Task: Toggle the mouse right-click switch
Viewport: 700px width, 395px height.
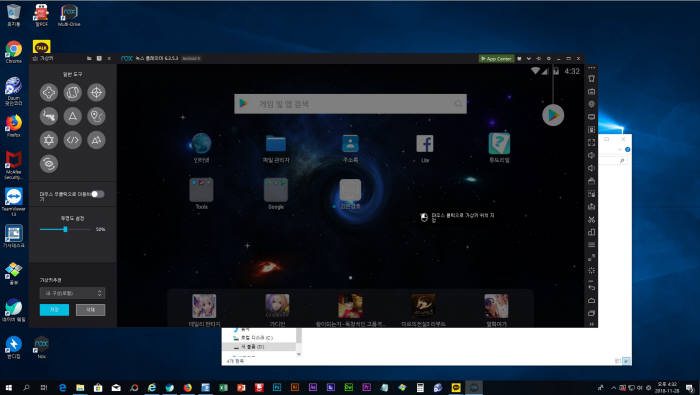Action: [98, 194]
